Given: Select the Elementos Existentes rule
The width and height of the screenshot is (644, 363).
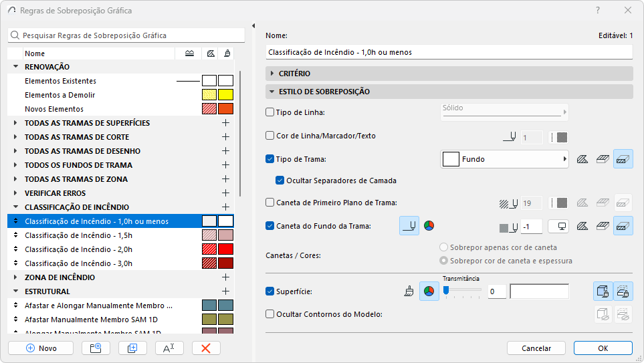Looking at the screenshot, I should pos(121,81).
